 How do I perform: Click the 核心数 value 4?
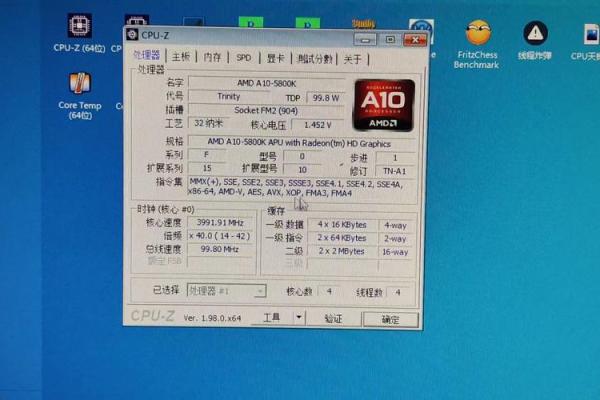pyautogui.click(x=329, y=292)
